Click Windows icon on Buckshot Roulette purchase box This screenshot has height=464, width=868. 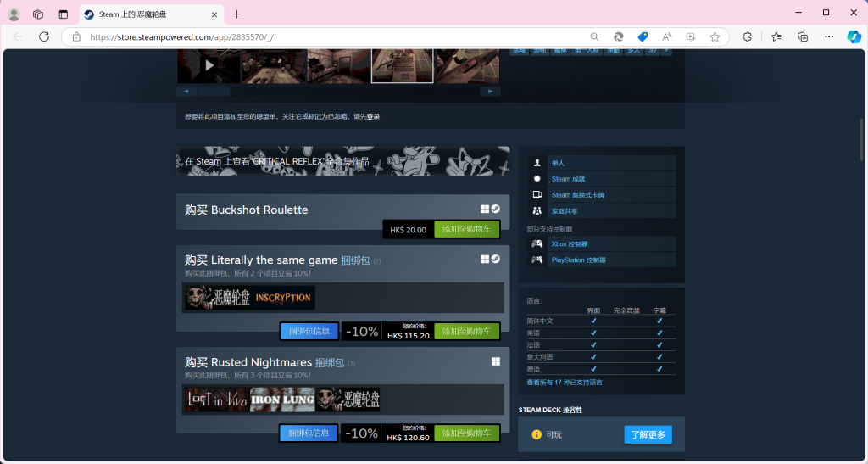pos(485,209)
